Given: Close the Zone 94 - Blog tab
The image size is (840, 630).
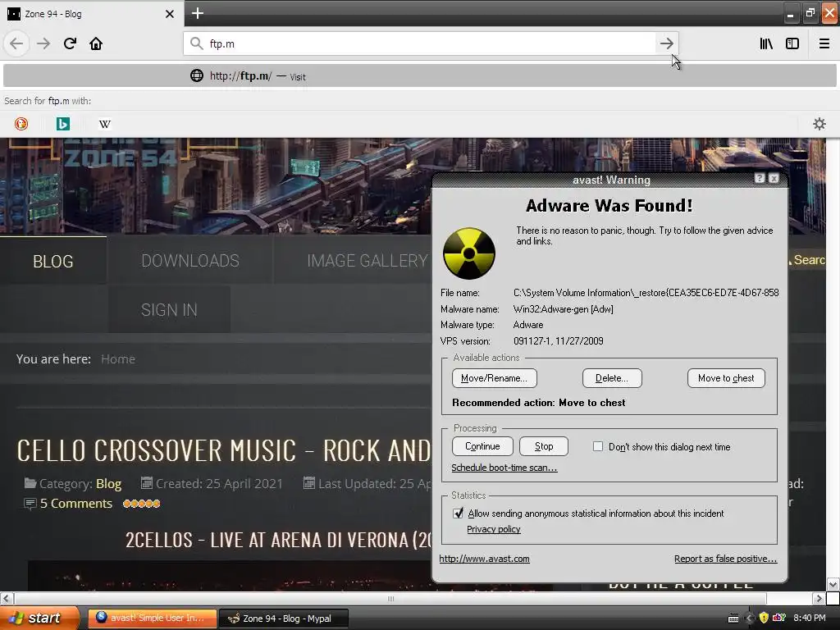Looking at the screenshot, I should 170,14.
